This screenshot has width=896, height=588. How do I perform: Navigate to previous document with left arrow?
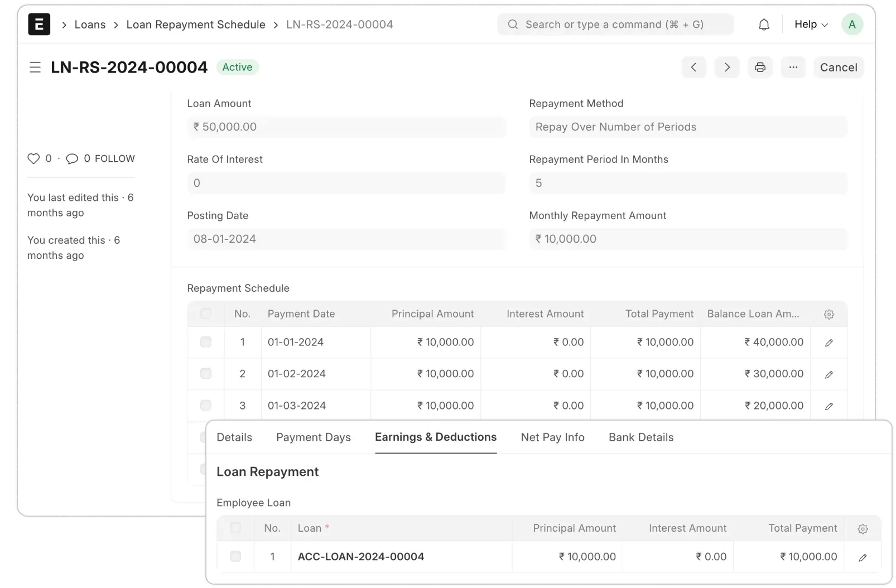(x=693, y=67)
